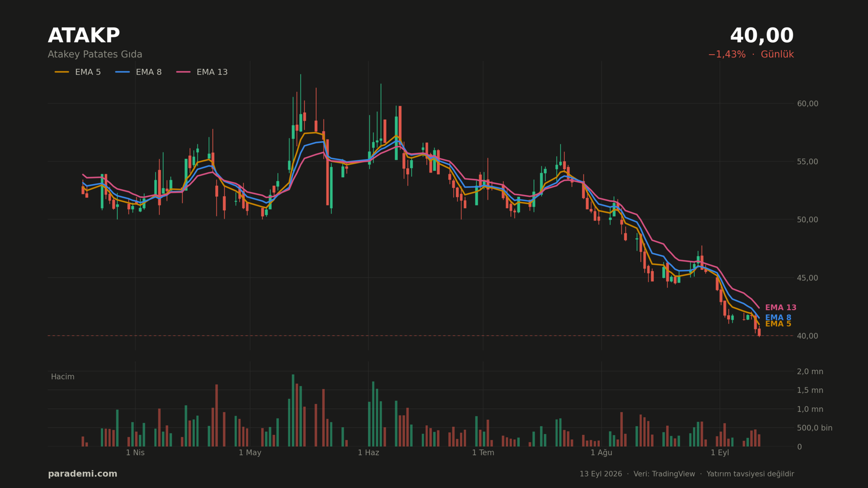The width and height of the screenshot is (868, 488).
Task: Click the 50,00 price axis label
Action: point(807,220)
